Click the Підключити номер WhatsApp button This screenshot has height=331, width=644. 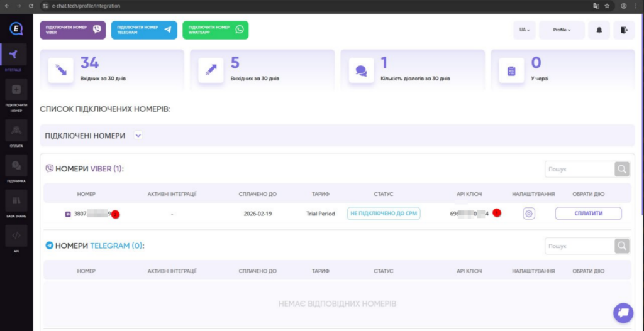click(x=215, y=30)
